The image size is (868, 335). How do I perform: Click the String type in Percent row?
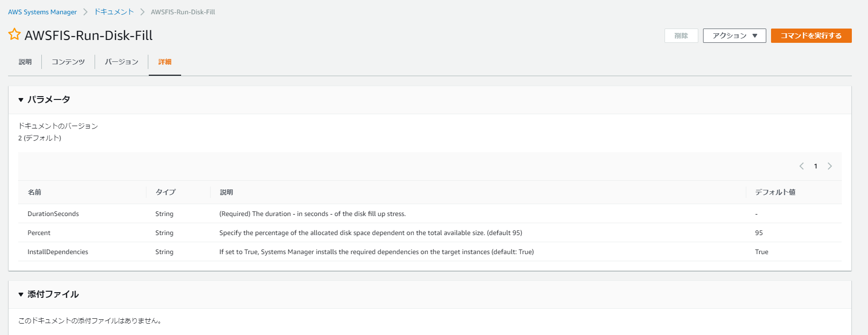point(164,233)
